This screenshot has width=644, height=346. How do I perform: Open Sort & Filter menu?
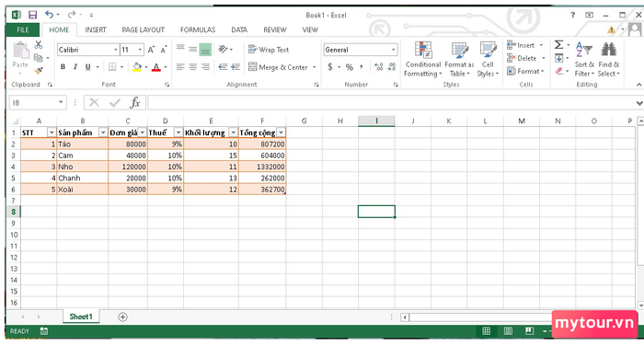pyautogui.click(x=584, y=60)
